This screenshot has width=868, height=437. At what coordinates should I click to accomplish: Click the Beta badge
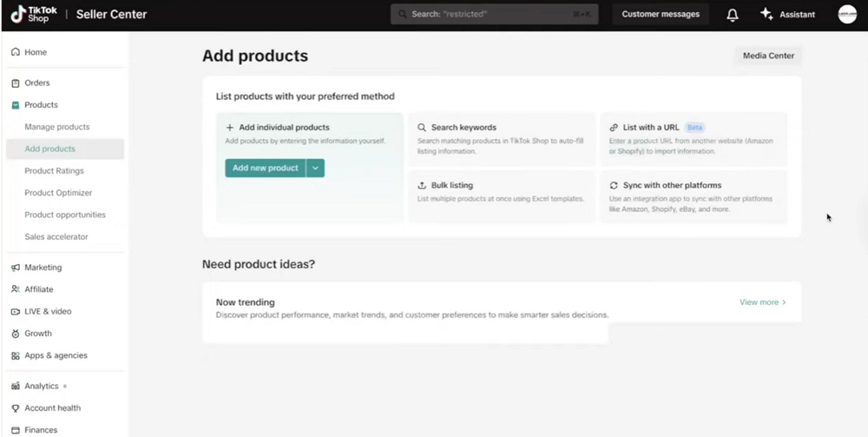pyautogui.click(x=694, y=128)
